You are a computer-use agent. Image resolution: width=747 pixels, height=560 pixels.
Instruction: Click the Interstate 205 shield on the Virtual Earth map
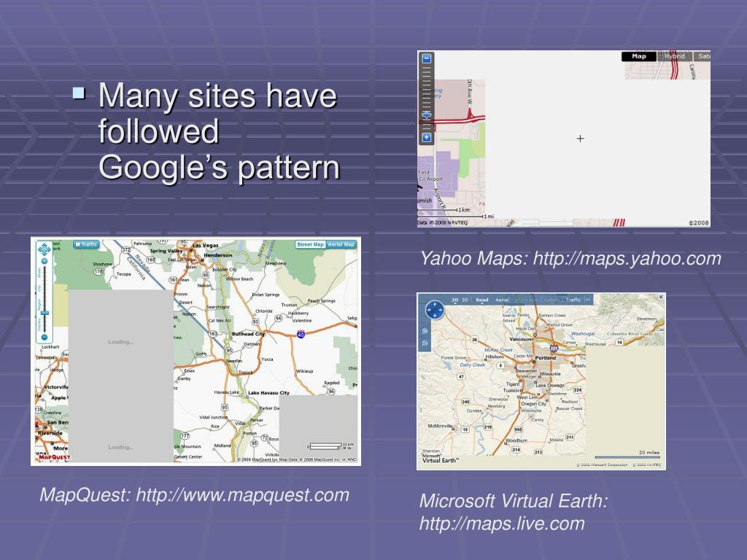[554, 349]
